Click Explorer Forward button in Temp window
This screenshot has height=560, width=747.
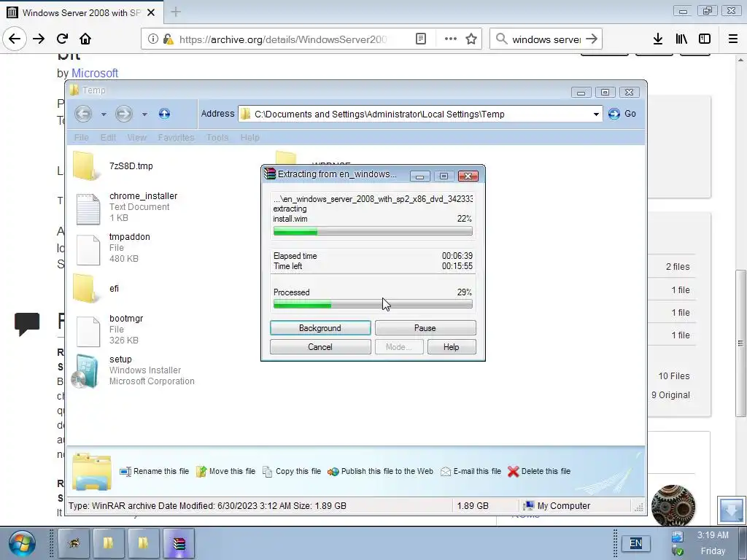[x=124, y=114]
